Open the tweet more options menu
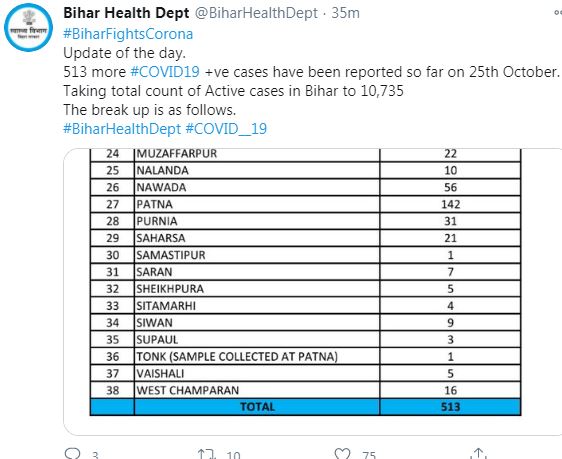 tap(558, 13)
